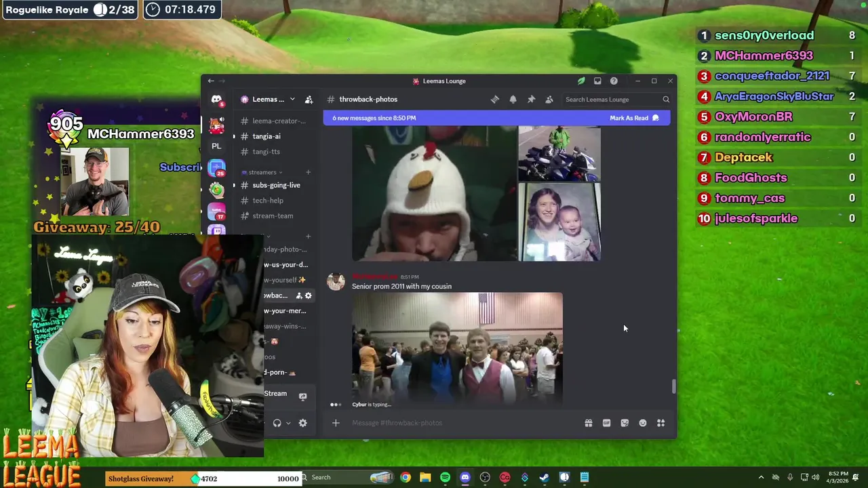Click sens0ry0verload on the leaderboard
The image size is (868, 488).
pos(764,35)
